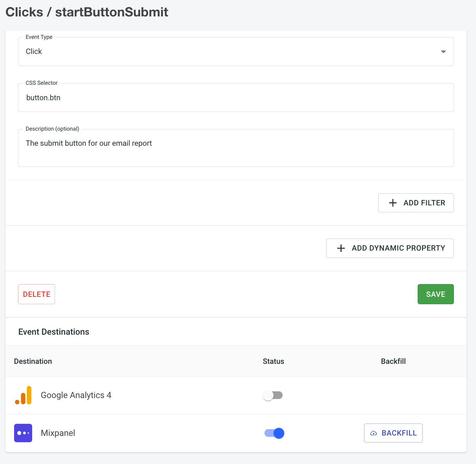The width and height of the screenshot is (476, 464).
Task: Click the Clicks breadcrumb in the page title
Action: click(x=24, y=12)
